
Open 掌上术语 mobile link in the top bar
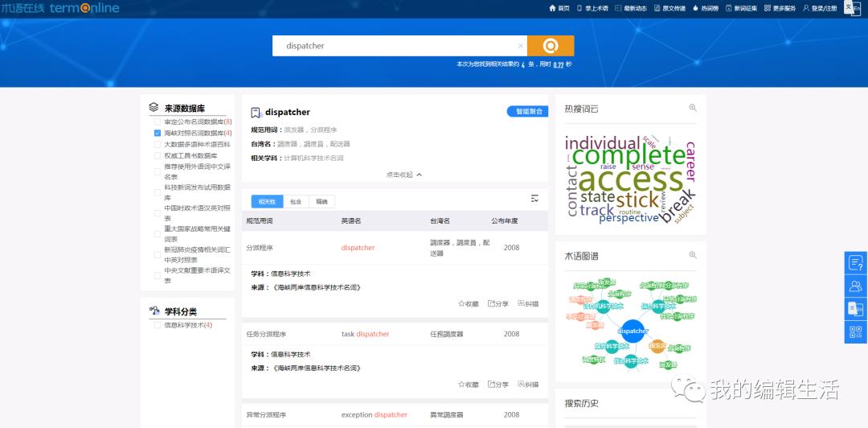[x=592, y=8]
